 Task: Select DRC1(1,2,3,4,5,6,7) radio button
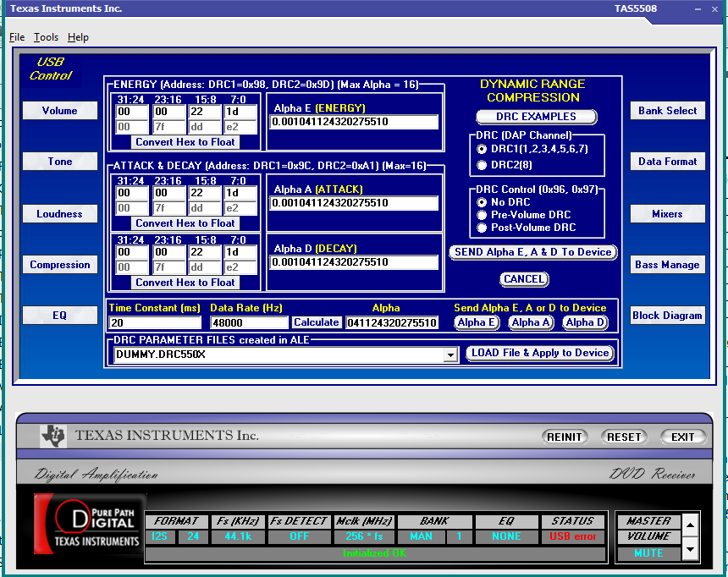483,149
